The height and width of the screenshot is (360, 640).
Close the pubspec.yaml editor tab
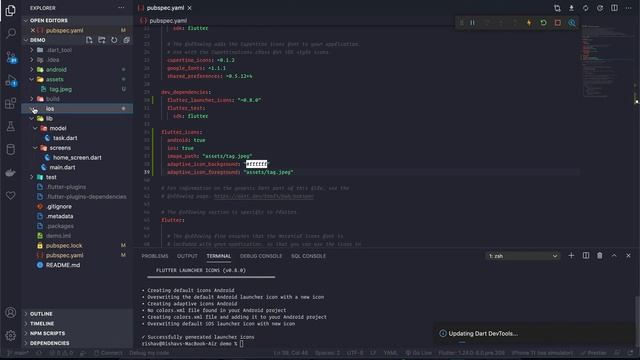pos(190,8)
